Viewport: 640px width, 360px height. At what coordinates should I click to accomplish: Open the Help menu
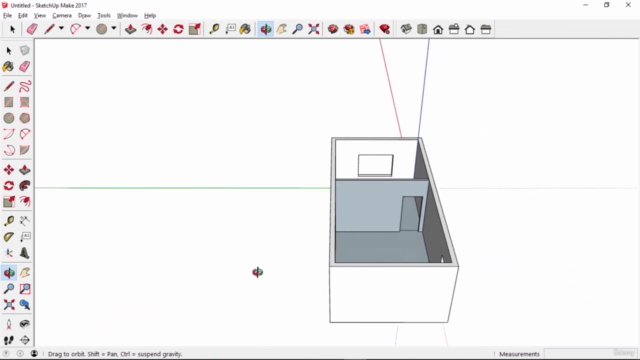(x=150, y=16)
